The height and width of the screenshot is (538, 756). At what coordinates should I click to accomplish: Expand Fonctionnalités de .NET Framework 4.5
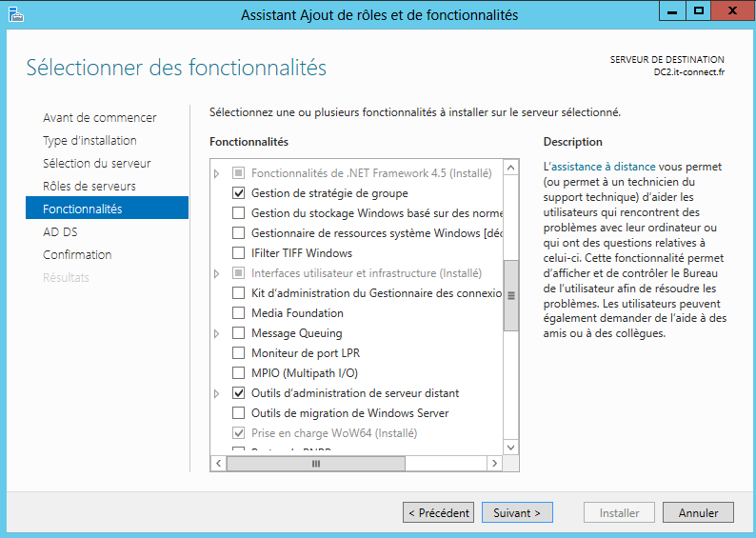217,173
